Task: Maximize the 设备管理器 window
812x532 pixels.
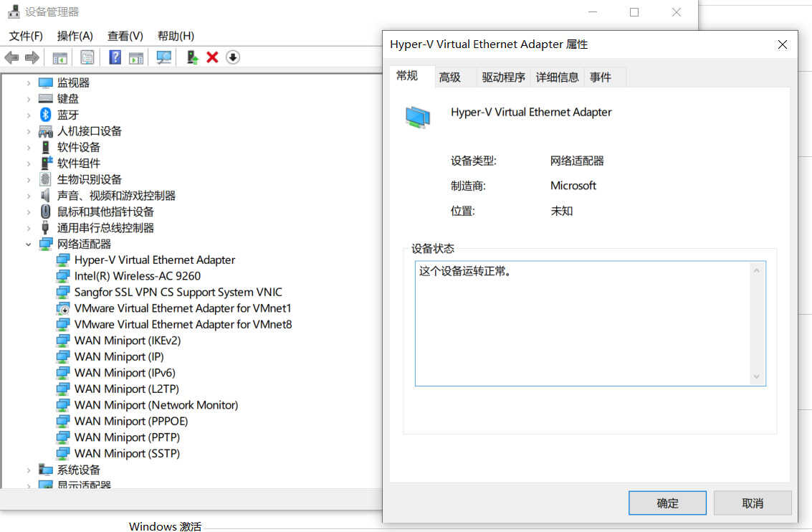Action: (634, 12)
